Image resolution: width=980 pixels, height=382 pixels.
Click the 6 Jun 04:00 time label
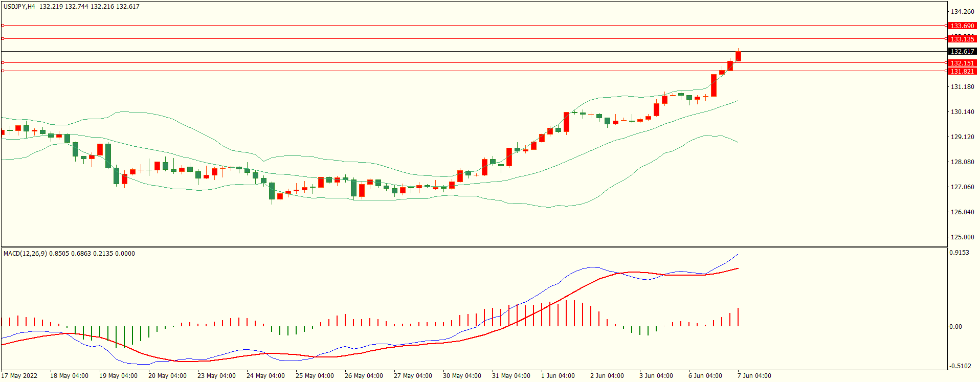coord(705,376)
